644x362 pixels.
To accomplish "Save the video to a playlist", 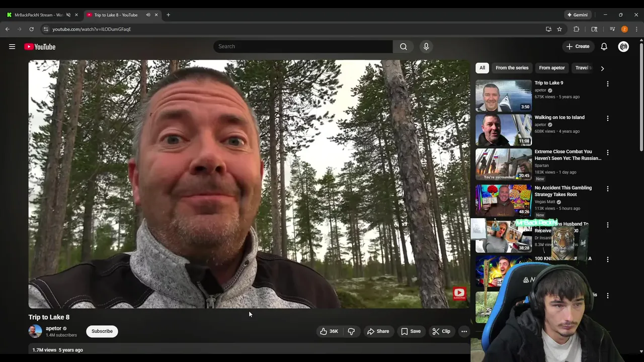I will (411, 331).
